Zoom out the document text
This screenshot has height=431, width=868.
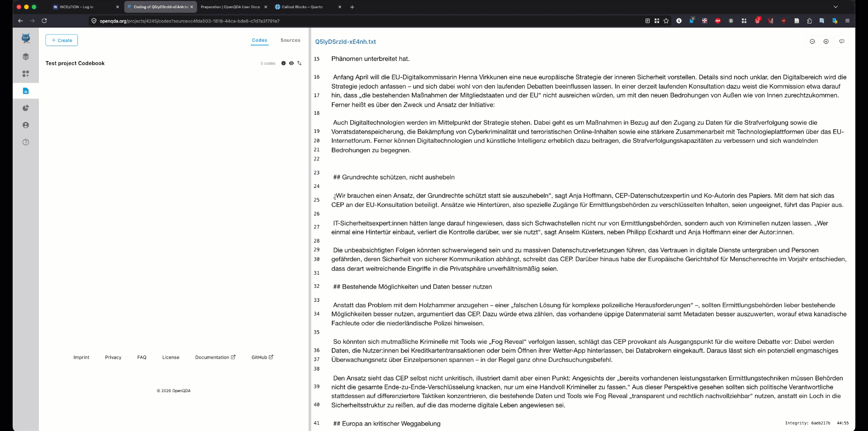[x=812, y=42]
